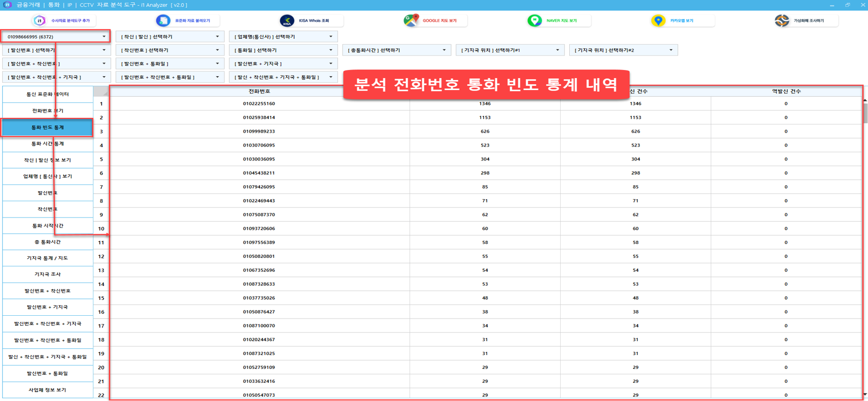Open 통신 표준화 데이터 from the sidebar
Image resolution: width=868 pixels, height=401 pixels.
click(47, 94)
